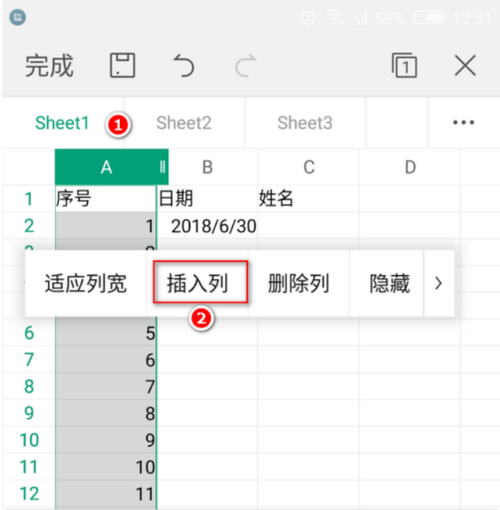
Task: Select cell containing 日期
Action: pos(207,199)
